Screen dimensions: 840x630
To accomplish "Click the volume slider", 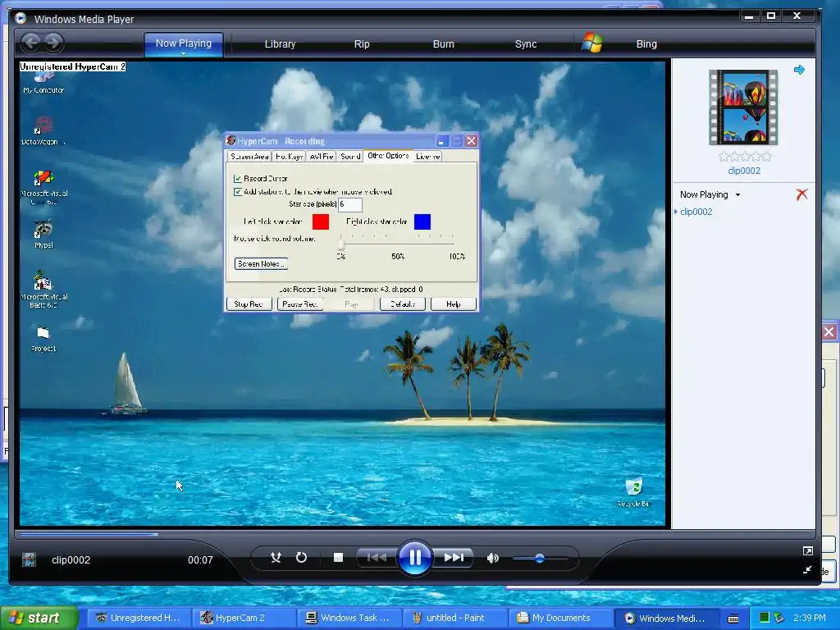I will pos(540,558).
